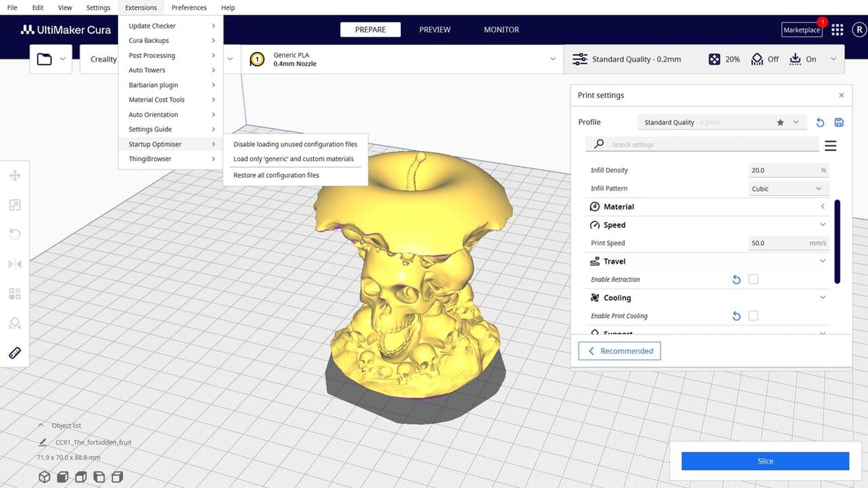This screenshot has height=488, width=868.
Task: Switch to front view cube icon
Action: pyautogui.click(x=62, y=476)
